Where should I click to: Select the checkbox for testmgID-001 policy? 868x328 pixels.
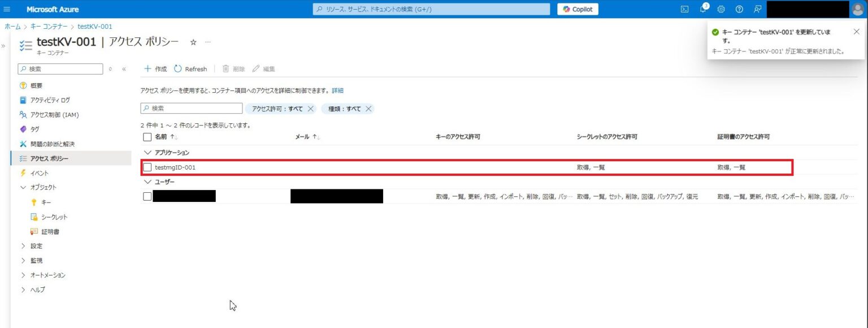(x=147, y=167)
